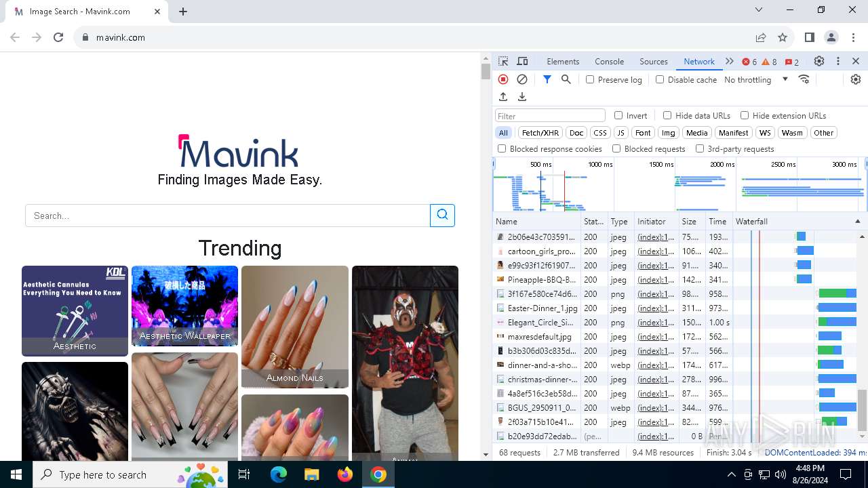Click the inspect element picker icon
Screen dimensions: 868x488
pyautogui.click(x=503, y=61)
